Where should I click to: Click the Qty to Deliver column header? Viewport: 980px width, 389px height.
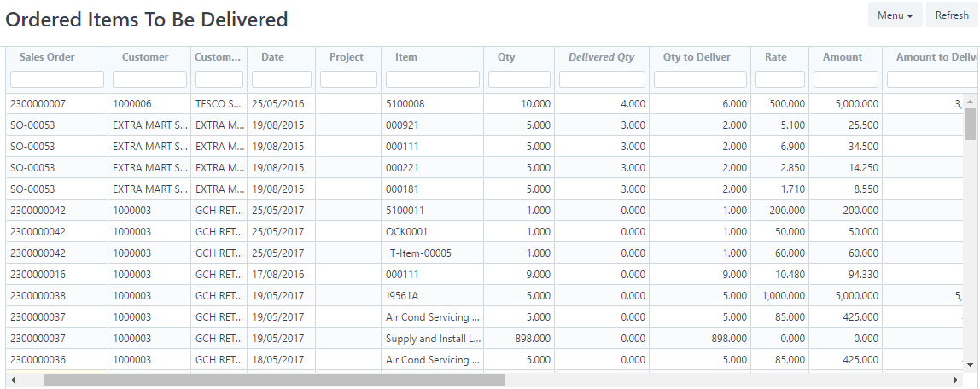(697, 57)
